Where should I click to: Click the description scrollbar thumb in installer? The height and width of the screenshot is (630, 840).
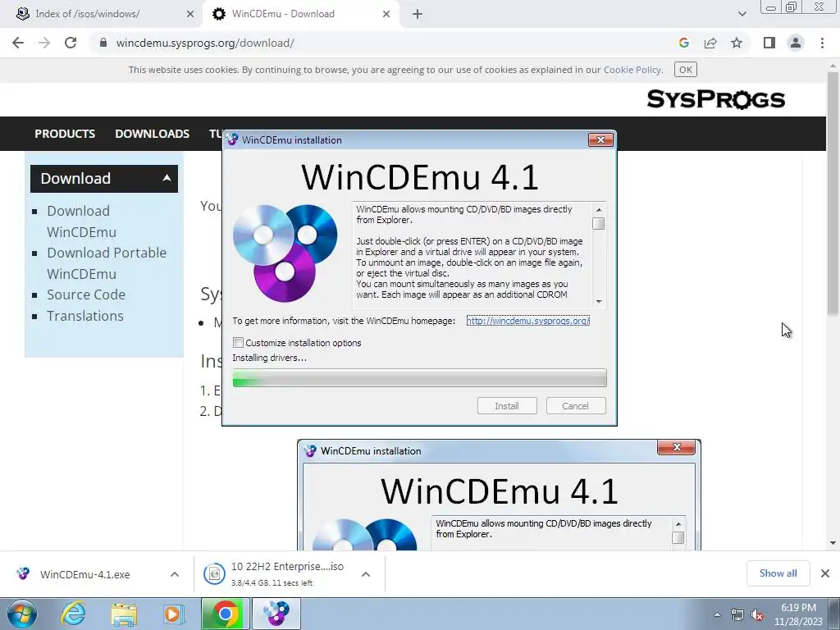click(x=599, y=223)
